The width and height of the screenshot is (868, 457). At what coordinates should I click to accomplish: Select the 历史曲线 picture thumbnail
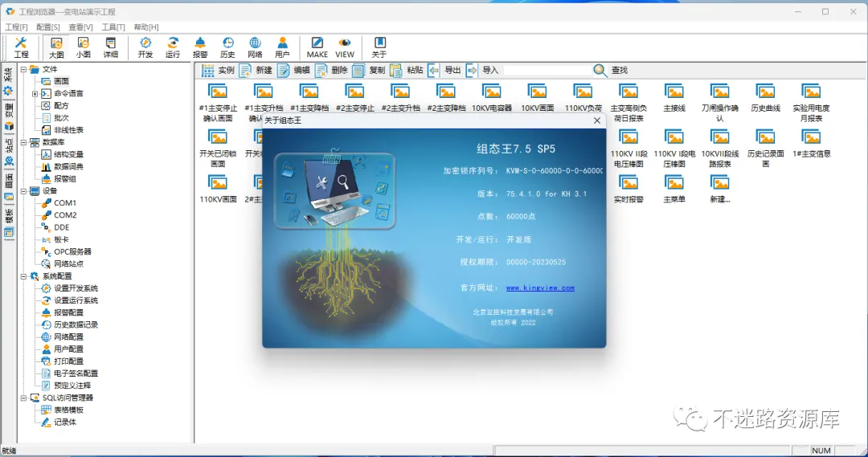pos(766,98)
